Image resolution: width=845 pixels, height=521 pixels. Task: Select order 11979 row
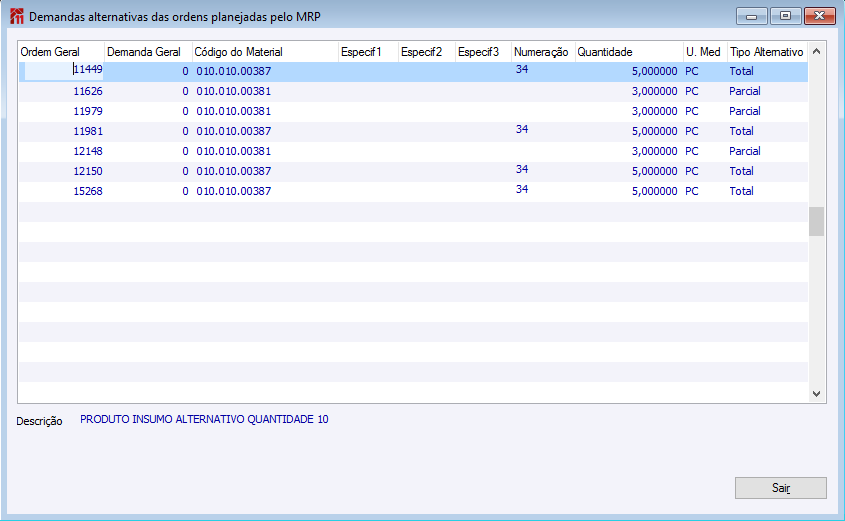(x=413, y=112)
